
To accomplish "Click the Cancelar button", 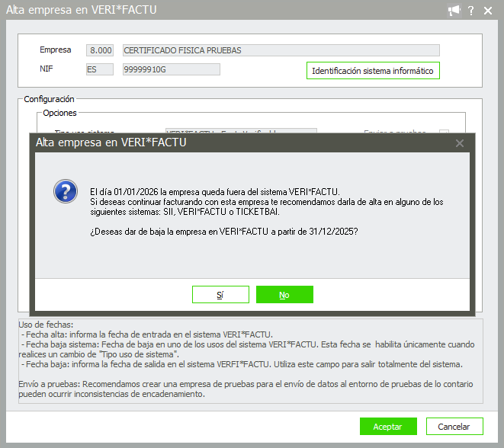I will coord(454,427).
